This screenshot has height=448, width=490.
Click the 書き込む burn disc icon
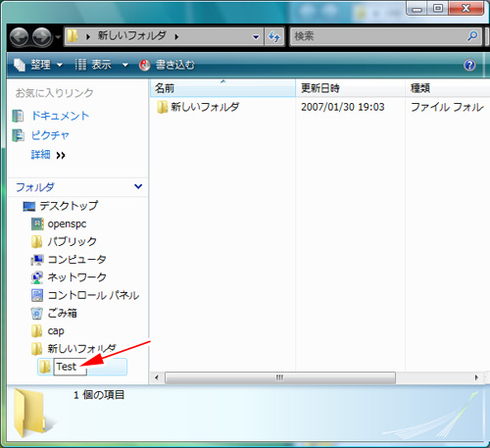144,65
